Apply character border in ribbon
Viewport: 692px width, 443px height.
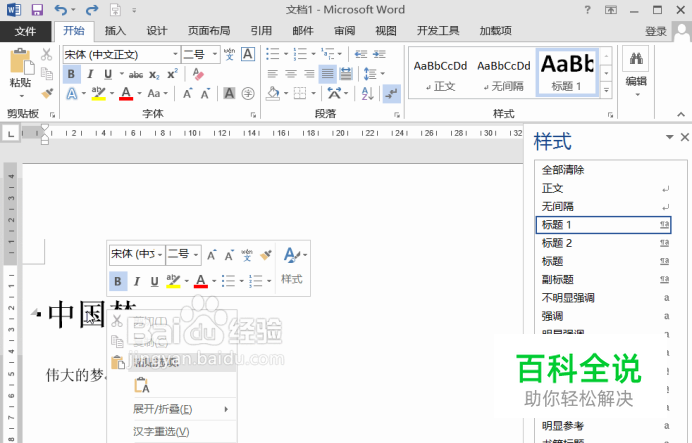(248, 54)
